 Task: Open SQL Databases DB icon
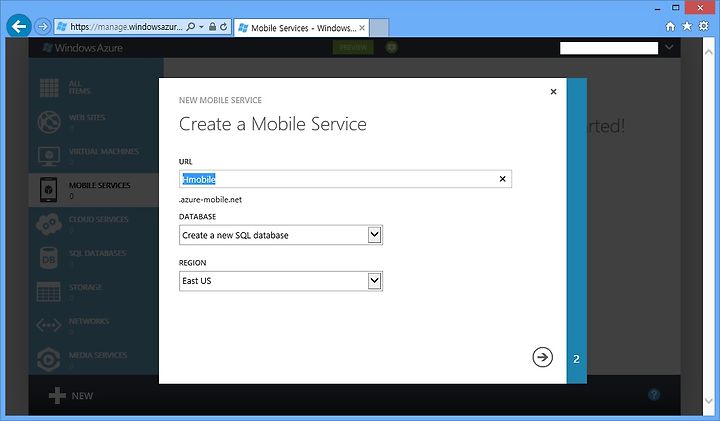[49, 258]
